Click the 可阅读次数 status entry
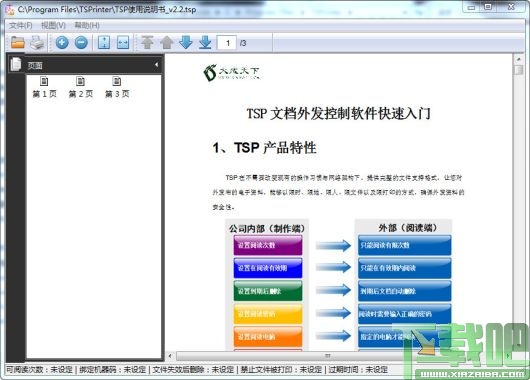Image resolution: width=530 pixels, height=380 pixels. click(x=40, y=370)
